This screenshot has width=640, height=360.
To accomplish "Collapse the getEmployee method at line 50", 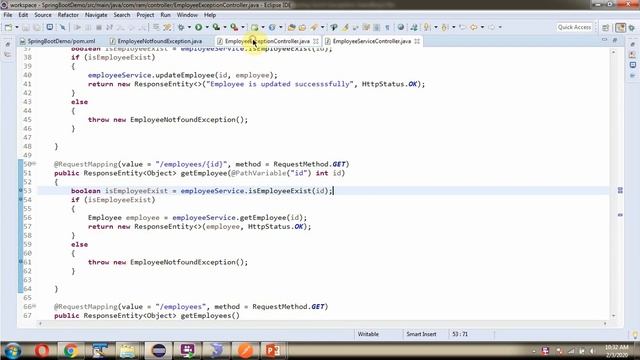I will [34, 164].
